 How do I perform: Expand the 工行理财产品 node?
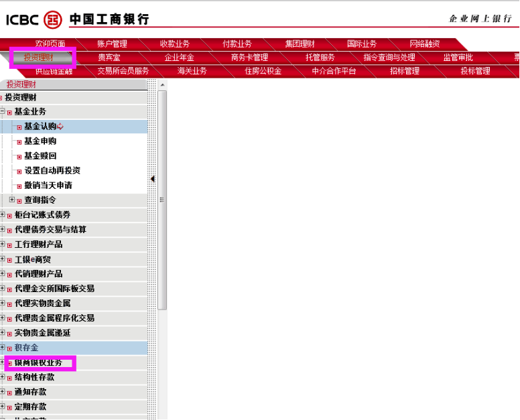3,244
